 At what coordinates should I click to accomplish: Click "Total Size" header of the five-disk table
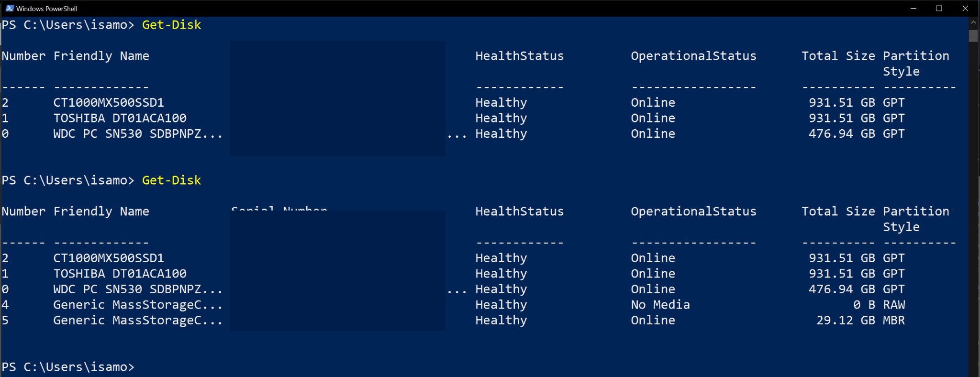(838, 211)
